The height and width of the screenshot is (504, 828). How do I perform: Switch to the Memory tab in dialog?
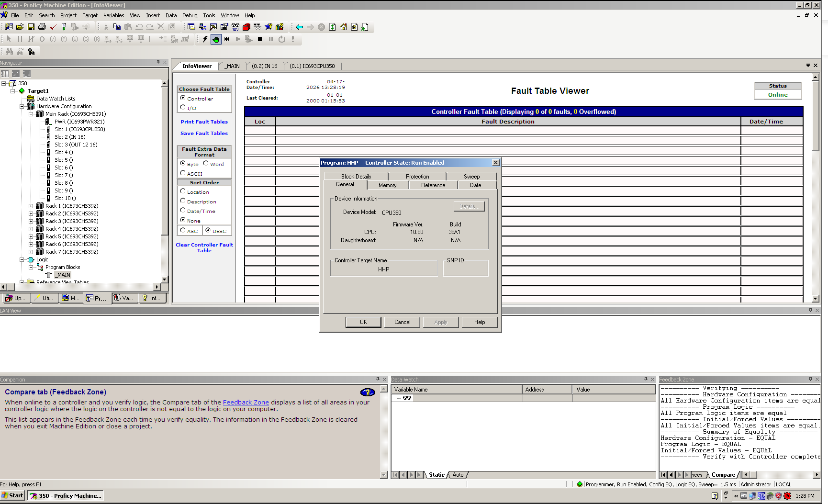(387, 185)
